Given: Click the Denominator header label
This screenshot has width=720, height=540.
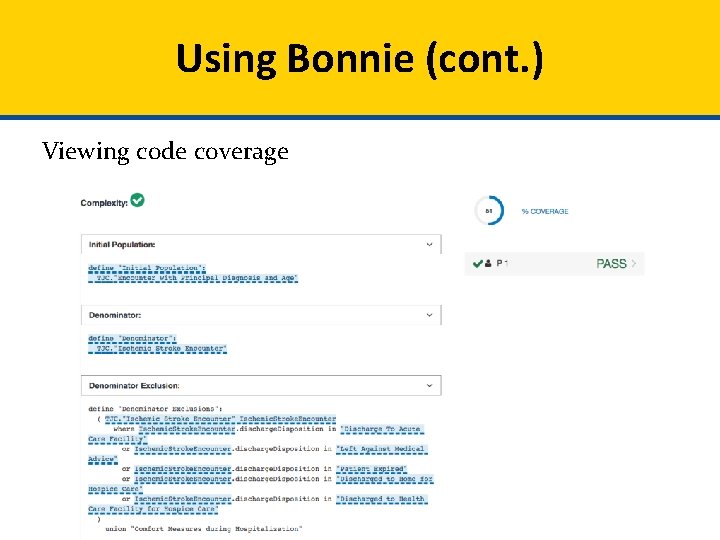Looking at the screenshot, I should tap(115, 315).
